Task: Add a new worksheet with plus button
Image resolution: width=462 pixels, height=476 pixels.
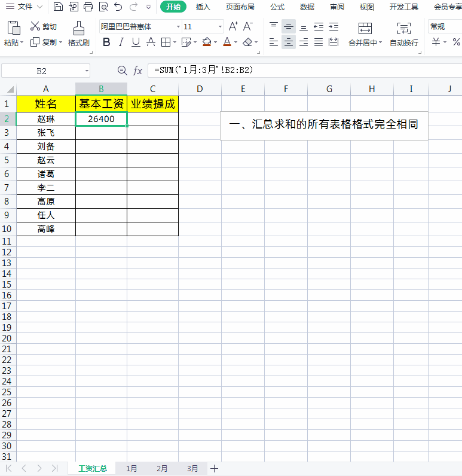Action: (x=214, y=468)
